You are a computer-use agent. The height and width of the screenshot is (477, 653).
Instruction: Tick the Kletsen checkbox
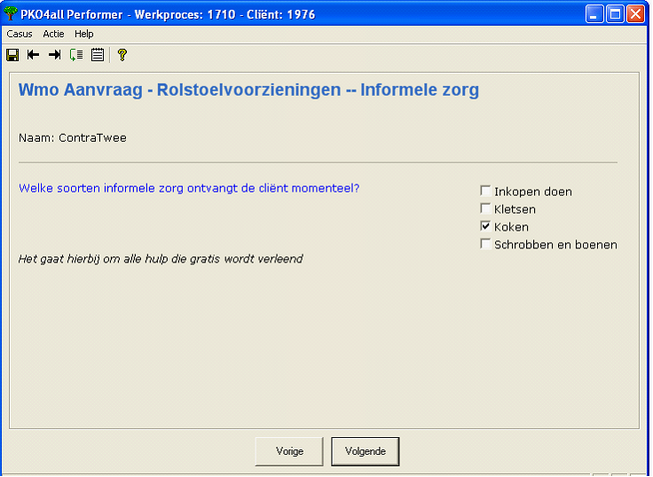tap(486, 209)
